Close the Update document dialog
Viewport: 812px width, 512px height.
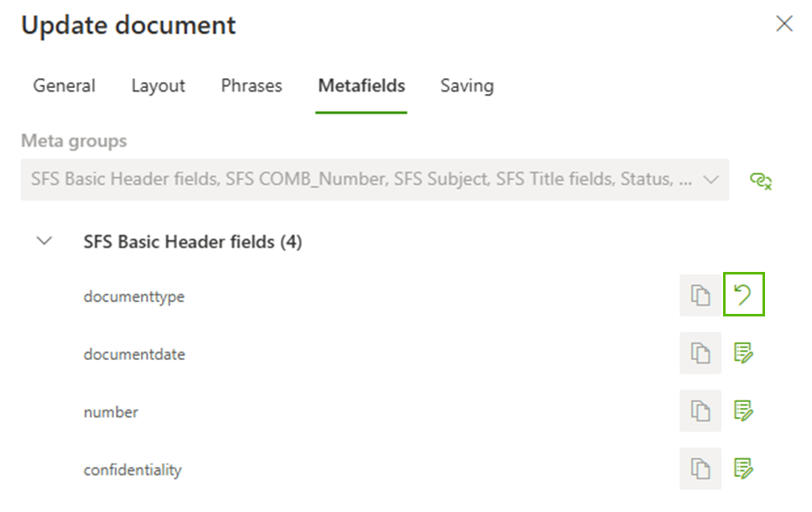click(784, 24)
